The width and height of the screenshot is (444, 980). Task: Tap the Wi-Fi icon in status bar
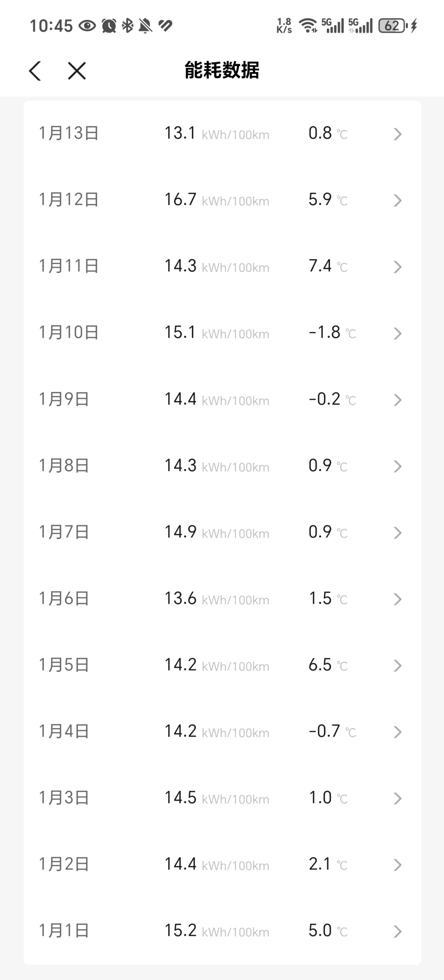[x=308, y=26]
